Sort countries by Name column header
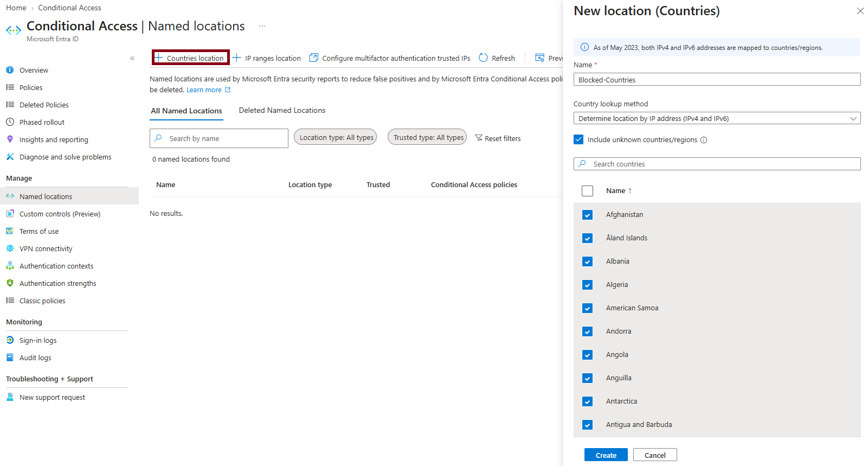Screen dimensions: 868x466 [619, 191]
